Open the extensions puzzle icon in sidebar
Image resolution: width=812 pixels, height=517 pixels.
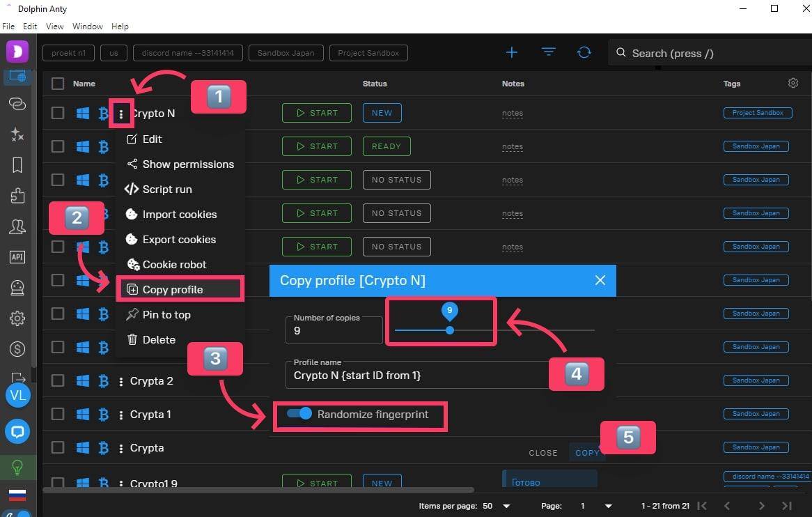pos(17,196)
